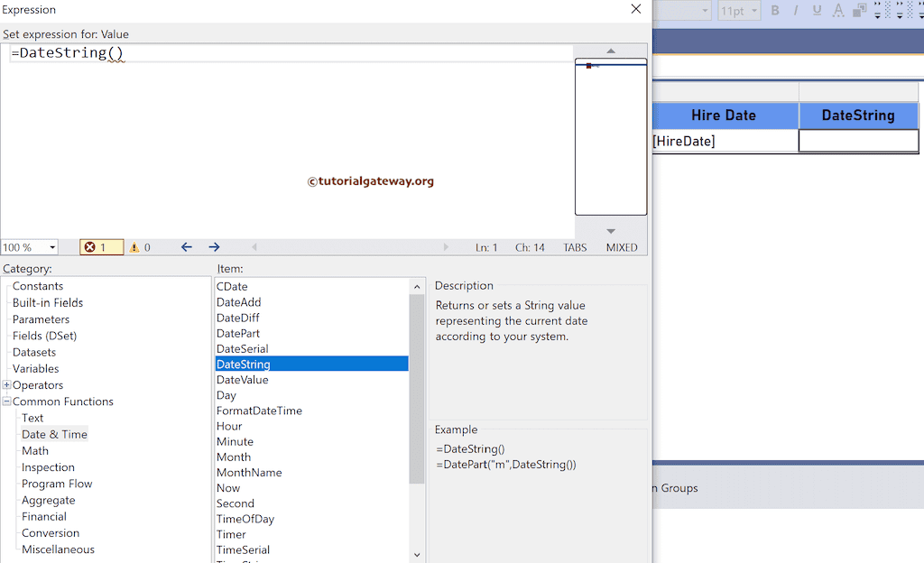Screen dimensions: 924x563
Task: Click the warnings indicator
Action: tap(138, 246)
